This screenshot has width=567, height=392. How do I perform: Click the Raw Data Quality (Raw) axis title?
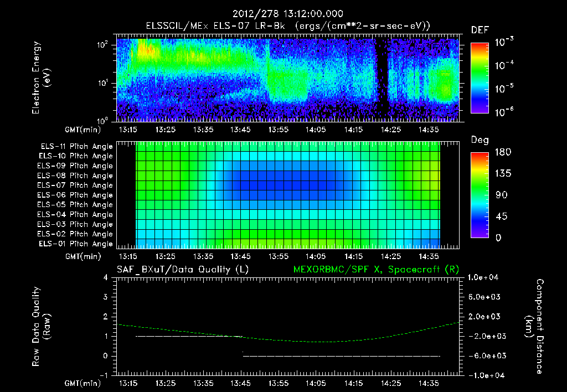pyautogui.click(x=41, y=326)
